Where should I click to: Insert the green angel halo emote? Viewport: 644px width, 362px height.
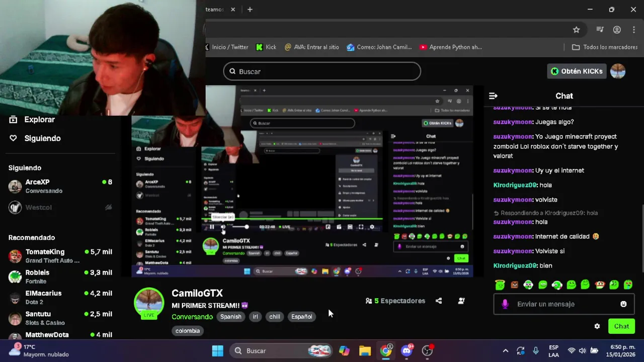[x=500, y=285]
